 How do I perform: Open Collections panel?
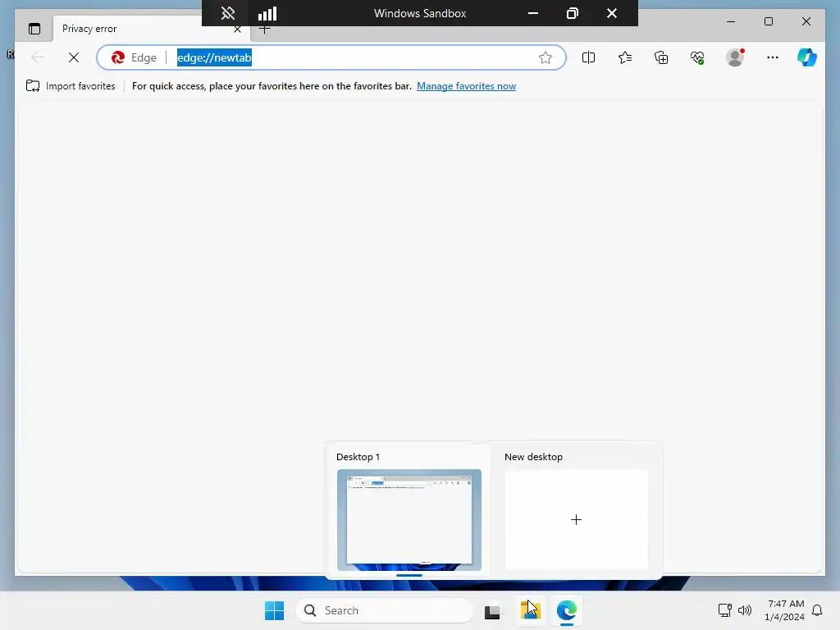[x=661, y=57]
